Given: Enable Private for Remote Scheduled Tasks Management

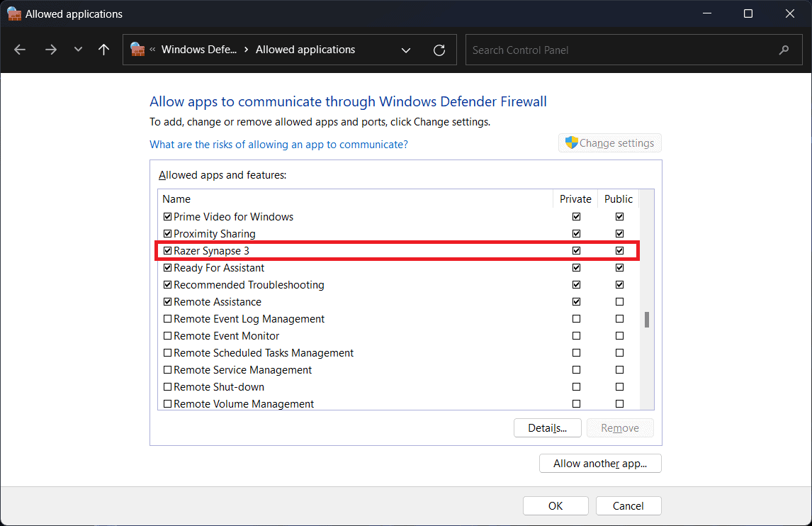Looking at the screenshot, I should click(576, 353).
